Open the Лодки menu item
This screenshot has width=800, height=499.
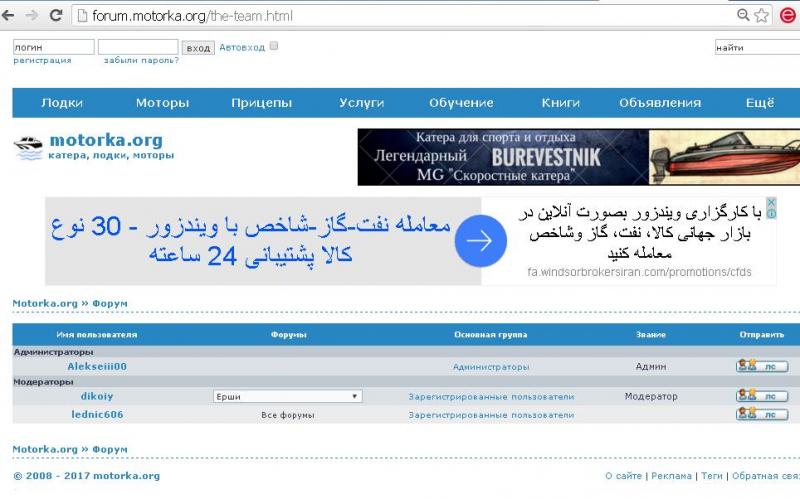coord(62,103)
